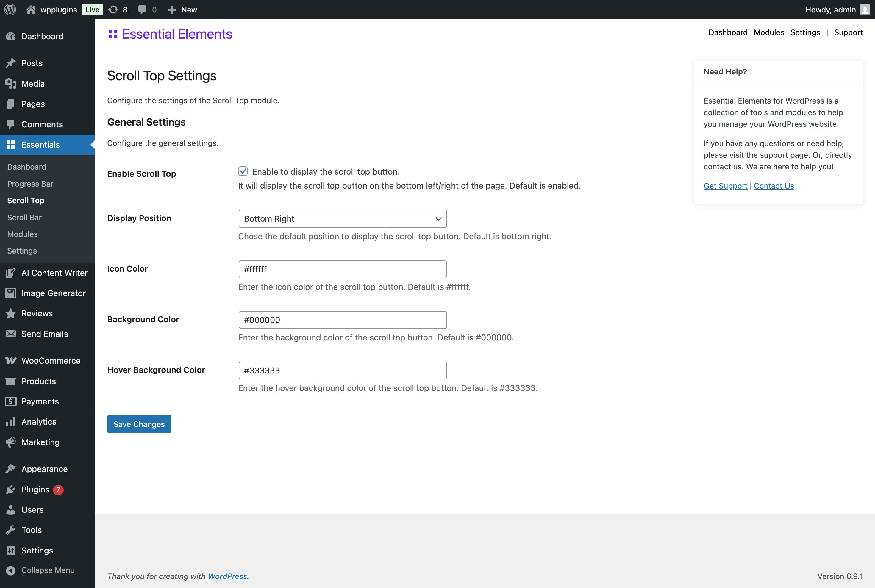The image size is (875, 588).
Task: Click the Save Changes button
Action: [x=139, y=424]
